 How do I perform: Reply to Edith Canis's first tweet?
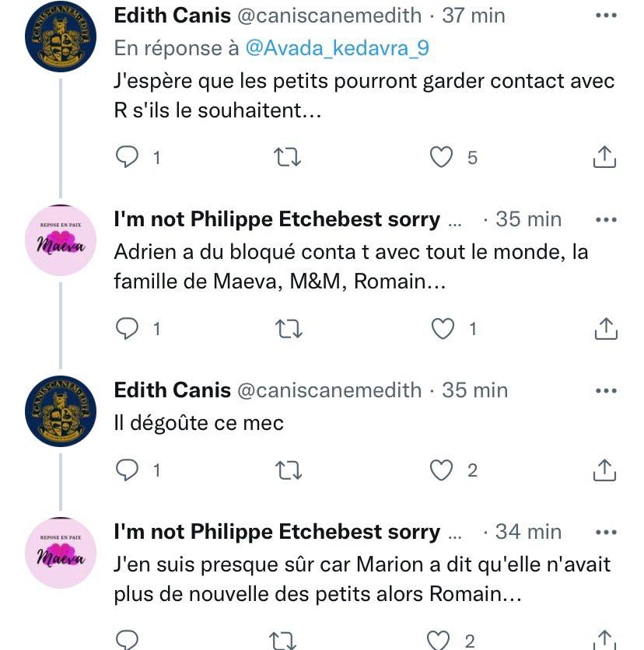(127, 158)
